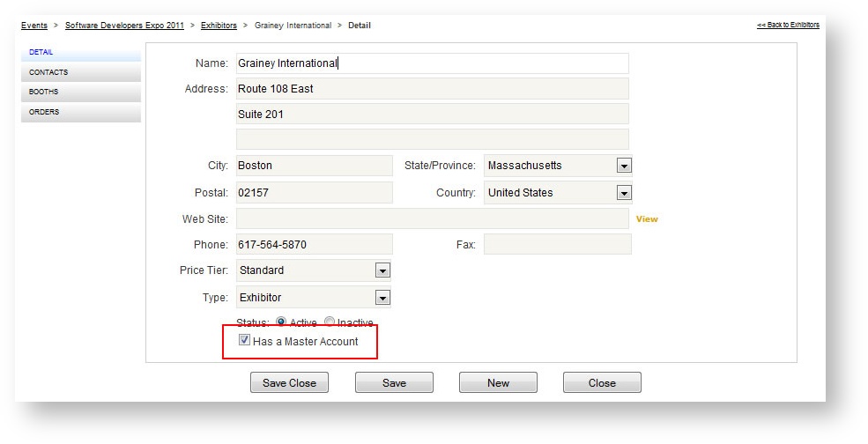Open the State/Province dropdown
Image resolution: width=868 pixels, height=444 pixels.
pos(624,166)
